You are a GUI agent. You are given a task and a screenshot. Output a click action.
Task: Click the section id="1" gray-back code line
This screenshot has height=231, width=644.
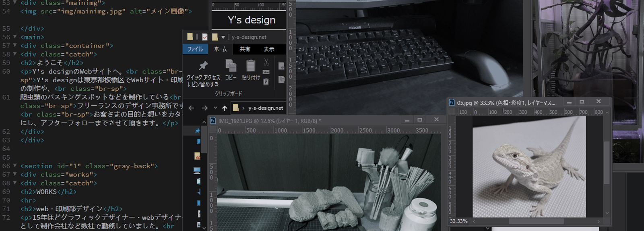coord(89,166)
